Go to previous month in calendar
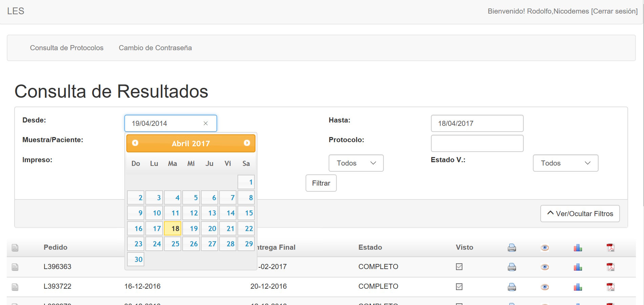644x305 pixels. click(x=135, y=143)
